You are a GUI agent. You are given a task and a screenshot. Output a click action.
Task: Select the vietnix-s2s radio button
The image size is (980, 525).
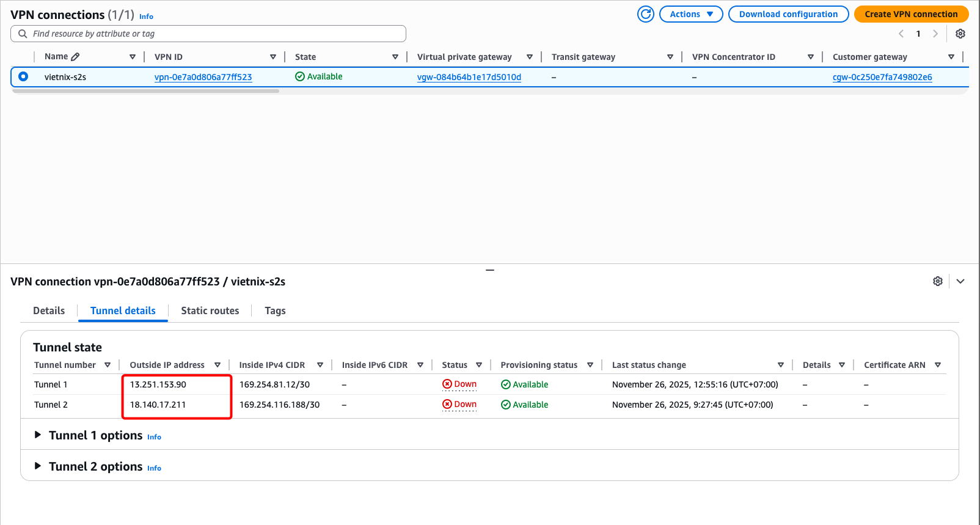pos(23,77)
